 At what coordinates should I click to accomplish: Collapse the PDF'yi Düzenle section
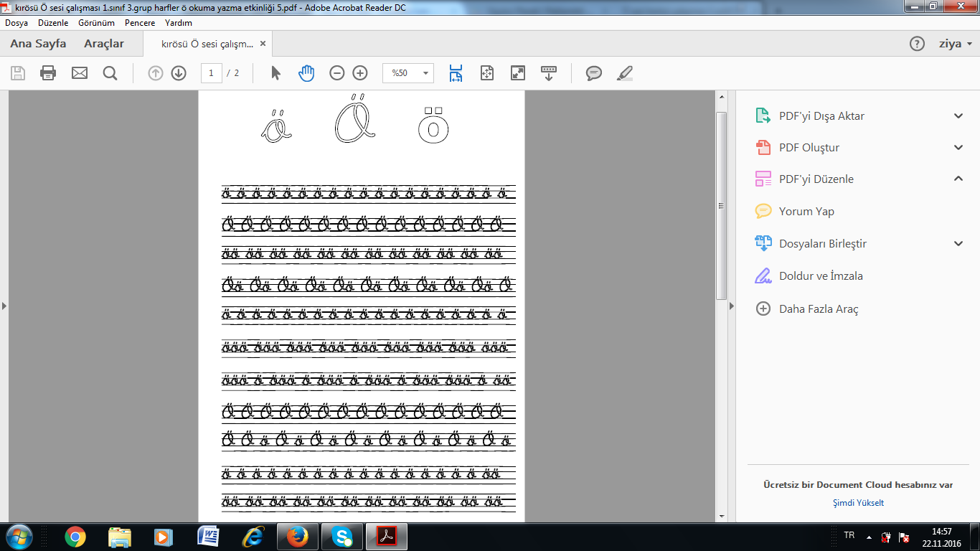click(958, 179)
